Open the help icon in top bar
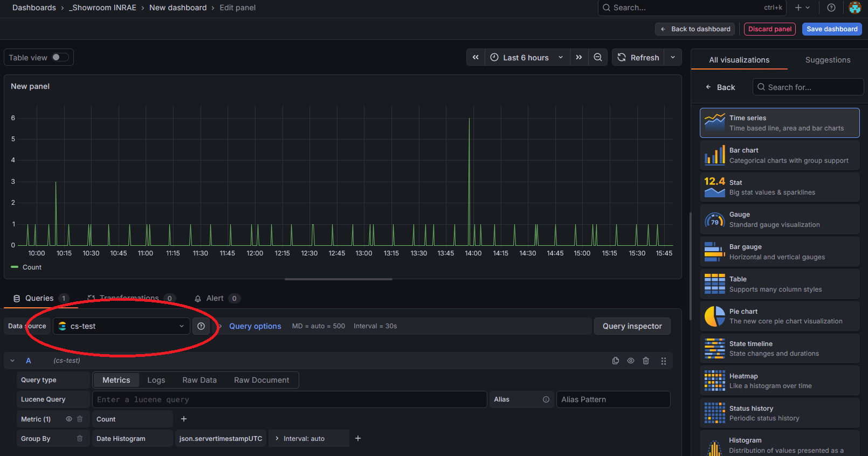The width and height of the screenshot is (868, 456). pos(831,8)
